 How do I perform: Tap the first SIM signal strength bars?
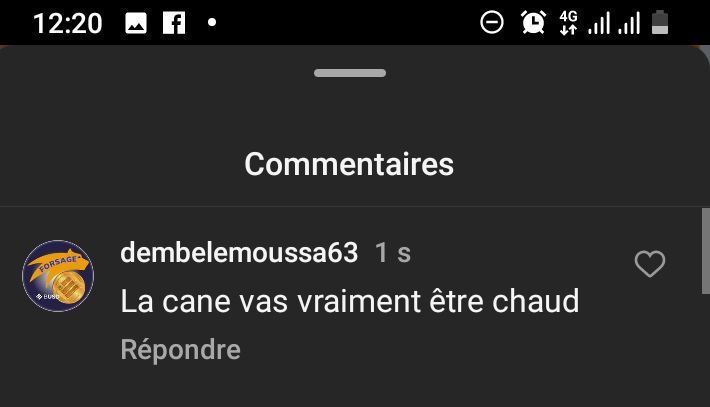[599, 23]
